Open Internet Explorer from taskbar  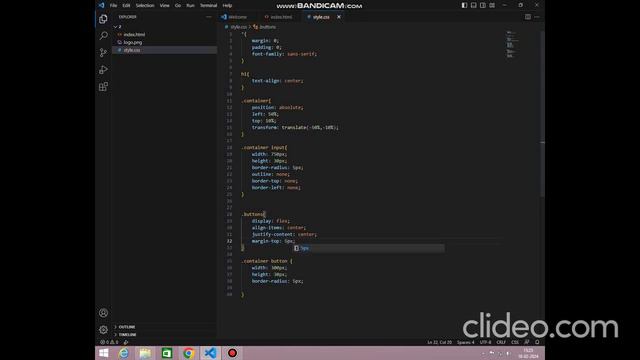coord(123,353)
